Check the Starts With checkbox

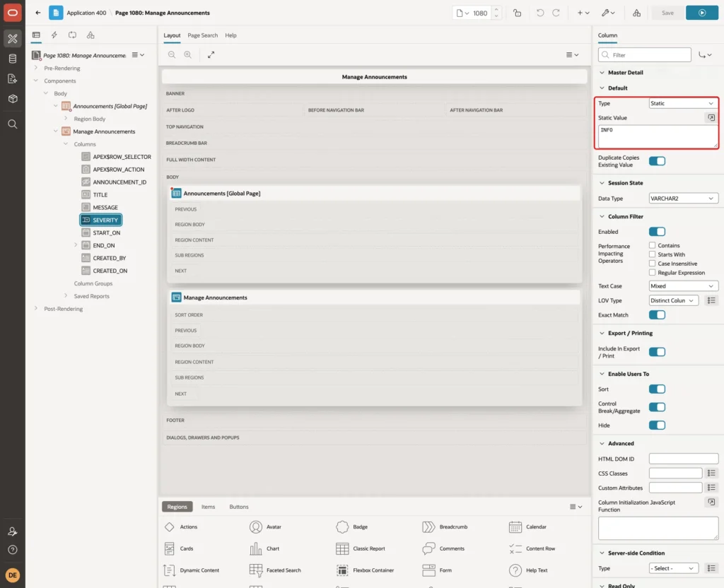tap(652, 254)
